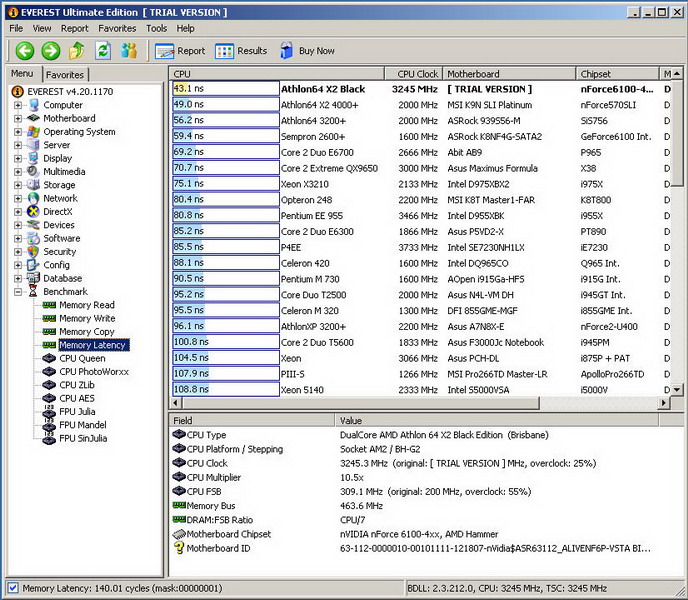
Task: Click the Field column header
Action: pyautogui.click(x=252, y=420)
